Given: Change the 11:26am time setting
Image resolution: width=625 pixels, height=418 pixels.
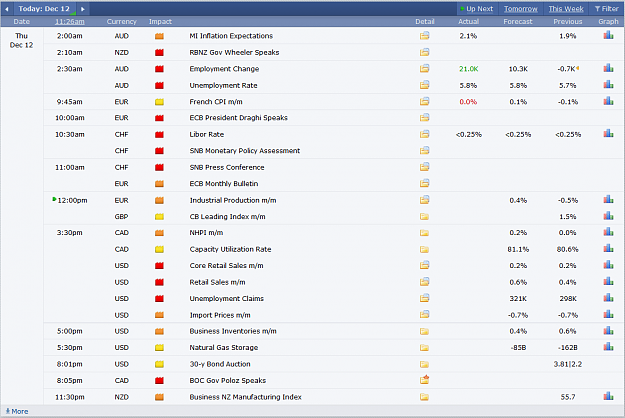Looking at the screenshot, I should 70,22.
